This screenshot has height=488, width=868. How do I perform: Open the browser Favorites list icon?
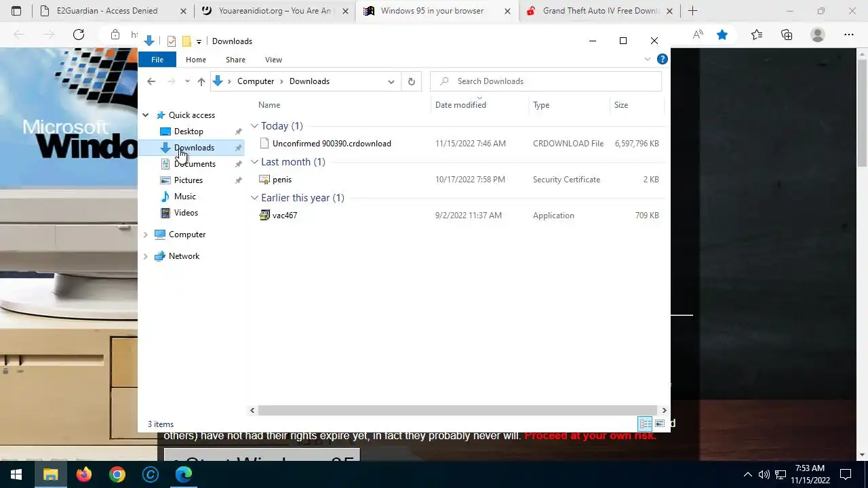click(757, 35)
